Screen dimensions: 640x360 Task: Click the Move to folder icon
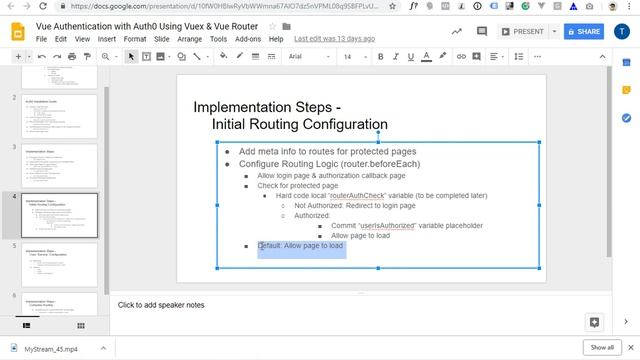(x=287, y=27)
